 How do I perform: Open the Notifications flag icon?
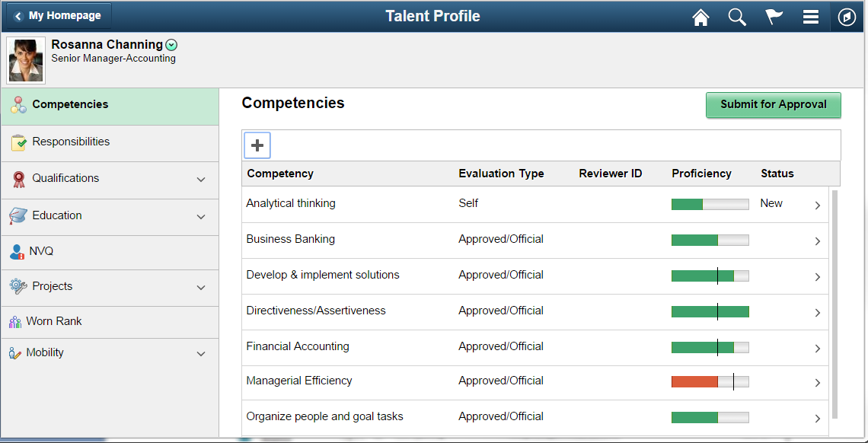(774, 18)
